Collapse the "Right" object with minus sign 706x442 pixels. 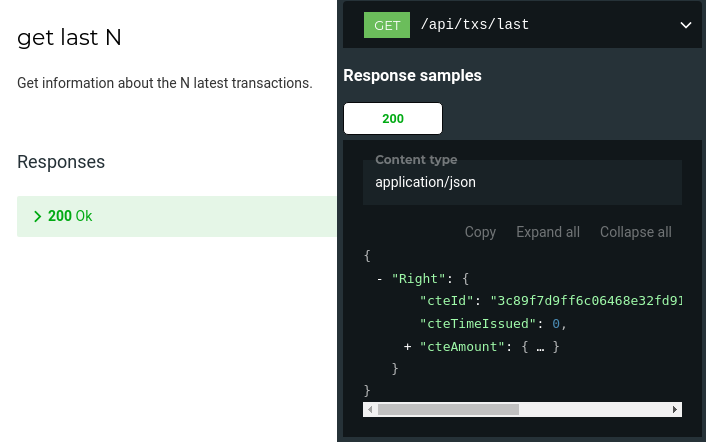[x=380, y=279]
